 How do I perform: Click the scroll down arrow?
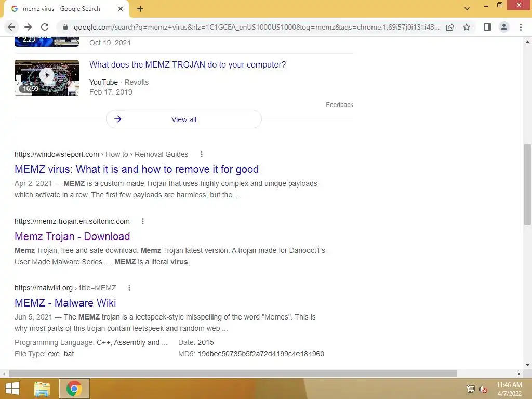click(527, 365)
